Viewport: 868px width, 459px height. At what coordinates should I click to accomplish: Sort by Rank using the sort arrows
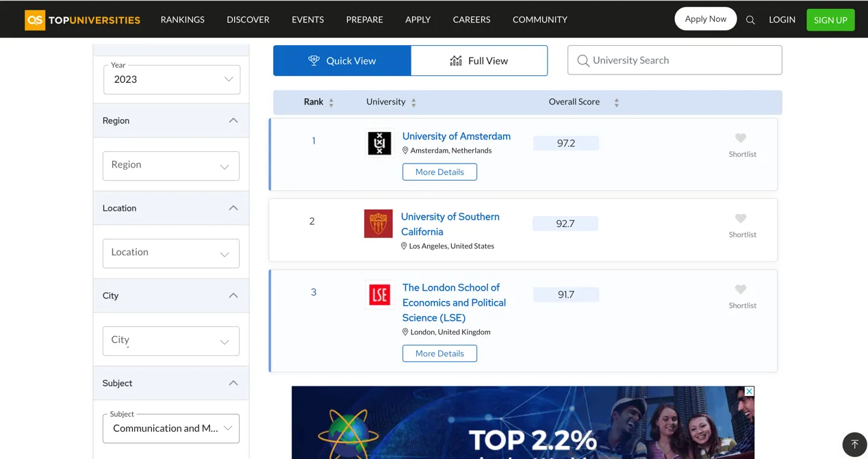331,103
